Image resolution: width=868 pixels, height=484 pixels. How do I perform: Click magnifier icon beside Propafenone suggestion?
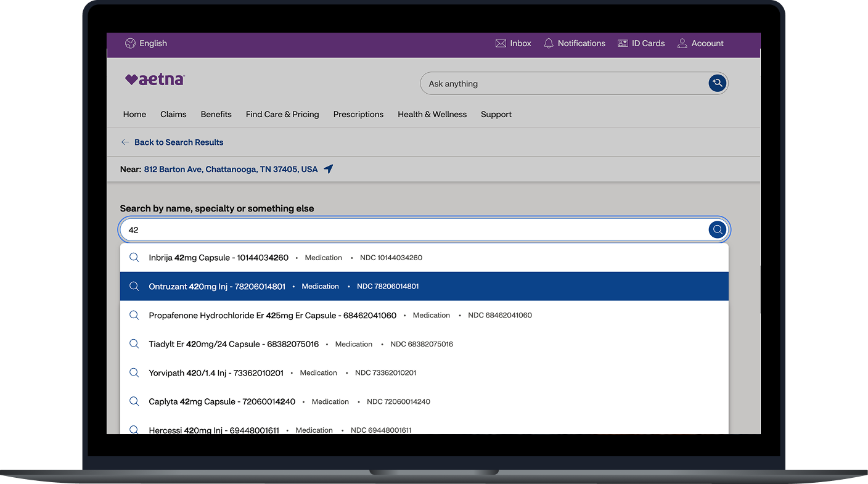[134, 315]
